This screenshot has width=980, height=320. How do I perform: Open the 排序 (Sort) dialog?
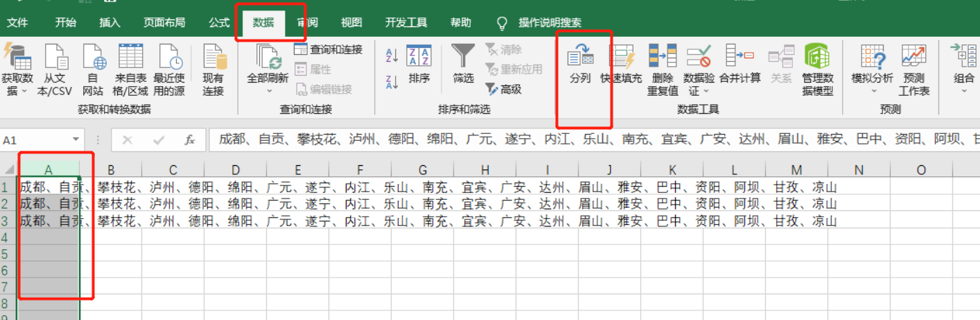pos(419,65)
